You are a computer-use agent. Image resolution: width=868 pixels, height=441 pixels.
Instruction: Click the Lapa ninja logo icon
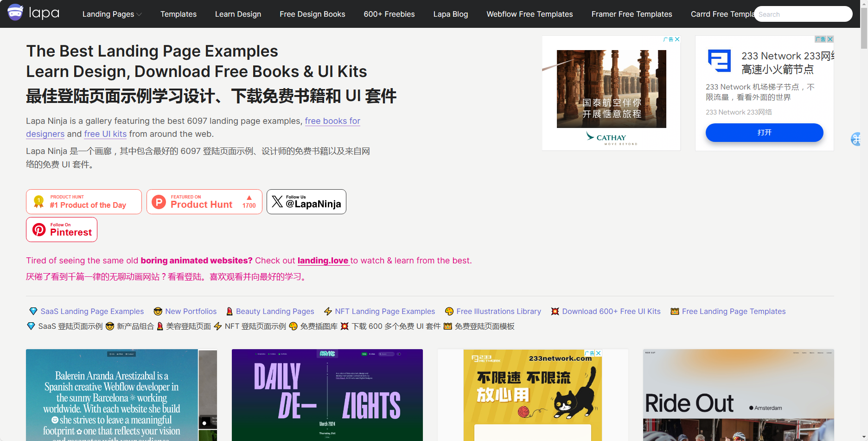[x=15, y=13]
